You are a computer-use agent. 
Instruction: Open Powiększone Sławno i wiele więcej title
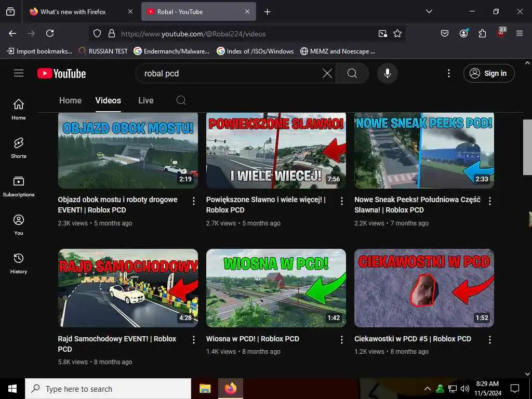[265, 205]
